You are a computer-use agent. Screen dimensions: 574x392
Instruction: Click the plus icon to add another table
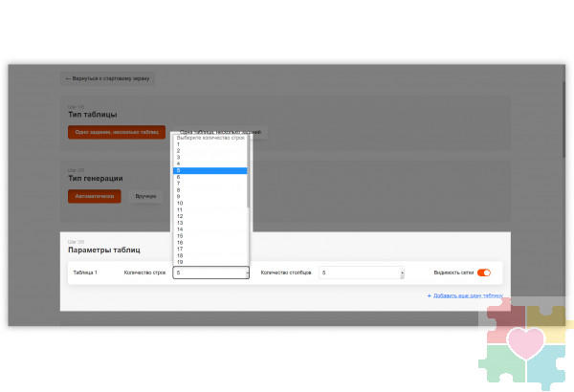429,295
